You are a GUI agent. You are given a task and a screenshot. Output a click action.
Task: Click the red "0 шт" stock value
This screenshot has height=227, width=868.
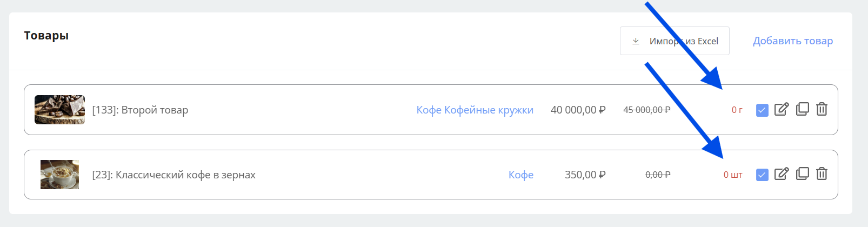click(733, 175)
